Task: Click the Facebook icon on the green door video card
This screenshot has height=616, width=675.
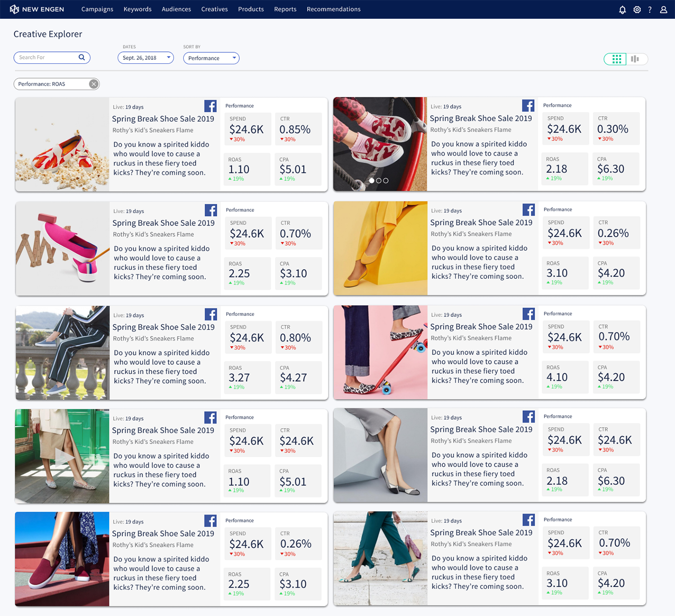Action: [211, 418]
